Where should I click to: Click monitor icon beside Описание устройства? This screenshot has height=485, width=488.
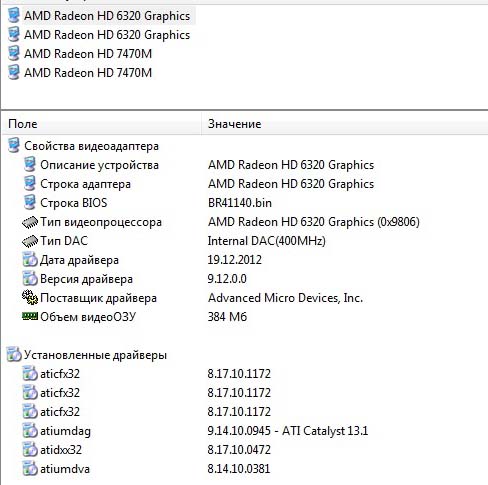tap(30, 165)
